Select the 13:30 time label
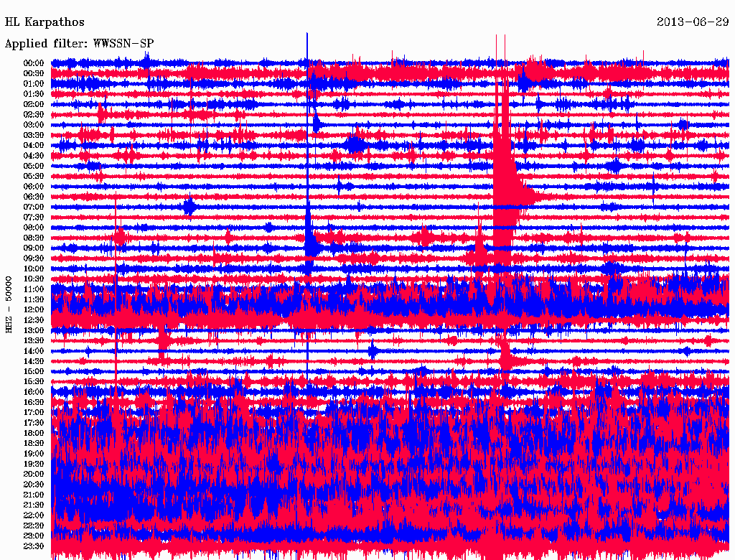735x560 pixels. (34, 340)
